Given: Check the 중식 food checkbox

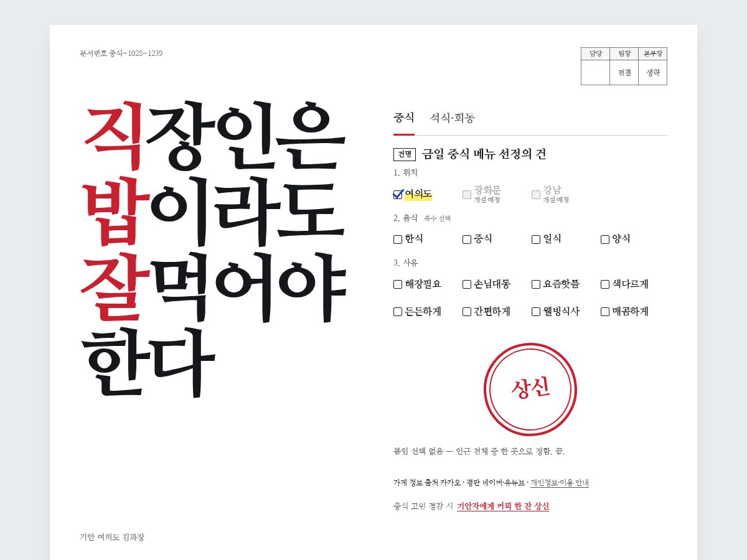Looking at the screenshot, I should [467, 240].
